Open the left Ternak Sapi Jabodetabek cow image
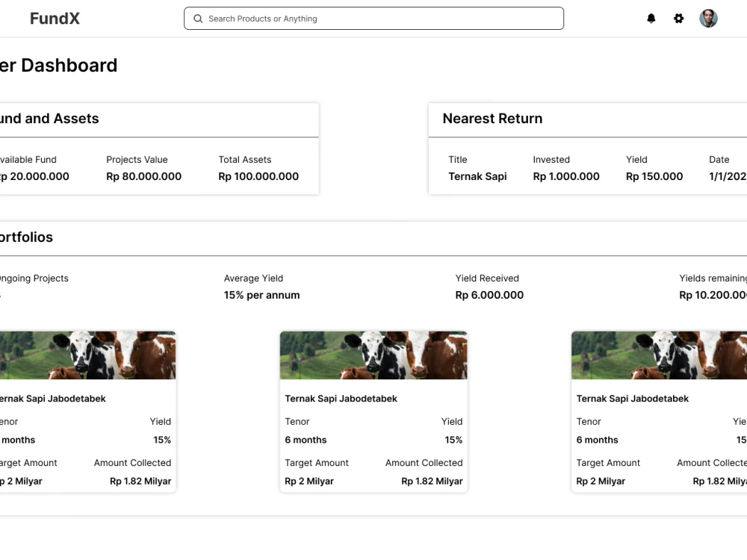Viewport: 747px width, 560px height. tap(87, 355)
